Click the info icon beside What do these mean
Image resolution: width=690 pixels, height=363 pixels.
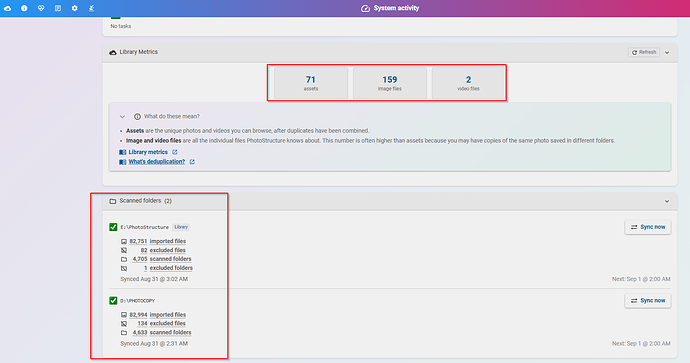137,117
